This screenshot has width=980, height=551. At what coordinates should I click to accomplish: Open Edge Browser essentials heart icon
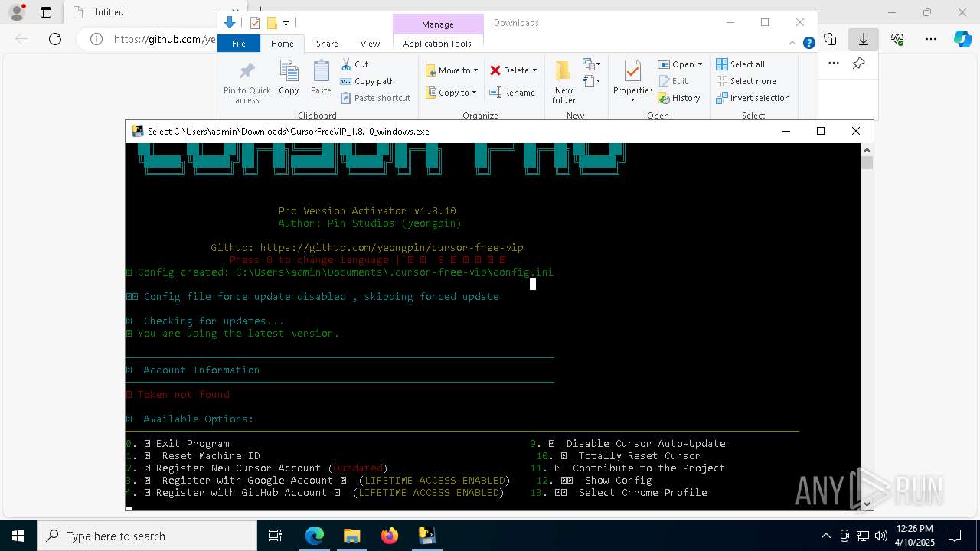(897, 39)
